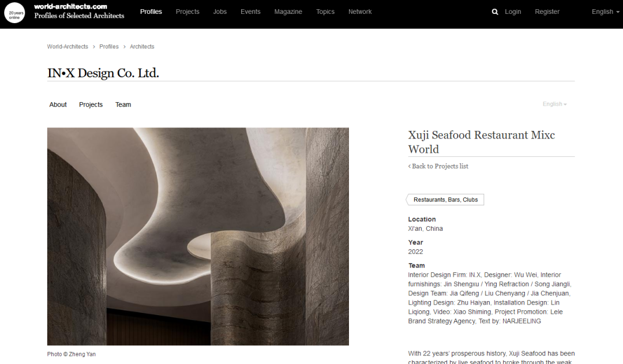Open the Topics menu item
The image size is (623, 364).
[x=325, y=12]
